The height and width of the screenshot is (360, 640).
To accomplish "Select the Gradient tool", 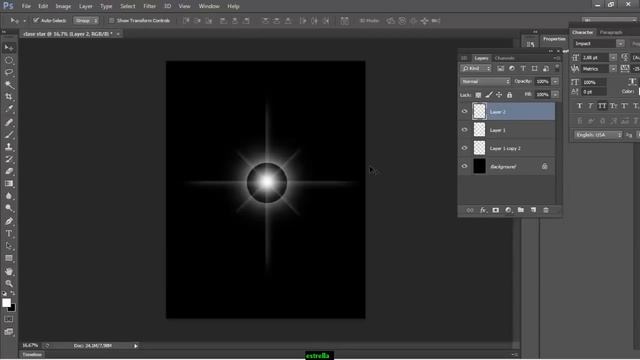I will click(9, 183).
